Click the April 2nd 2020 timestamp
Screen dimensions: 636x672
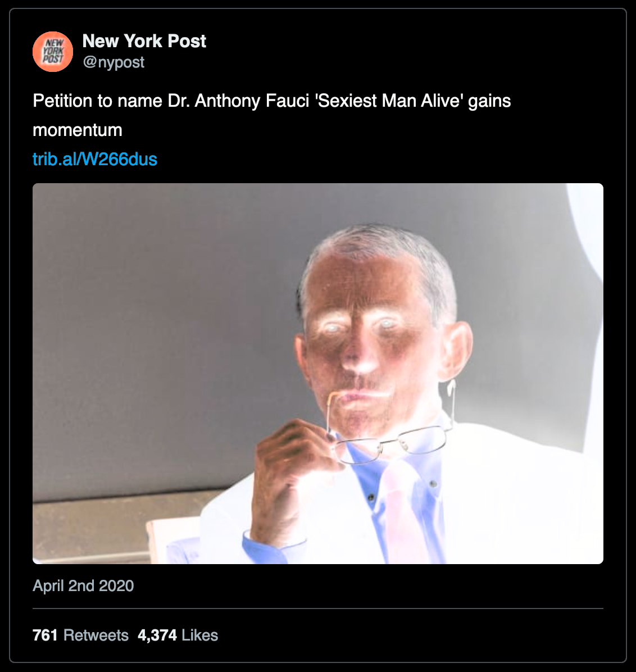[83, 585]
